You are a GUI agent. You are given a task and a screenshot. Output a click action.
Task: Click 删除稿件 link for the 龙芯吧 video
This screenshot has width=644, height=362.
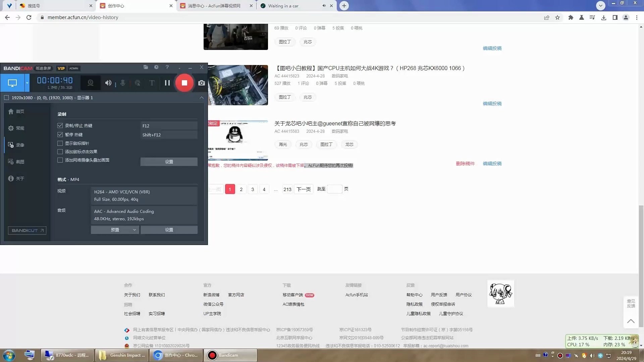tap(465, 164)
